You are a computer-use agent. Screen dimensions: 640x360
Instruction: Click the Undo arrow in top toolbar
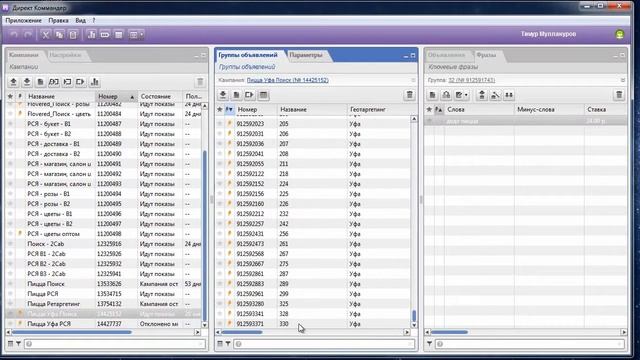pos(14,35)
